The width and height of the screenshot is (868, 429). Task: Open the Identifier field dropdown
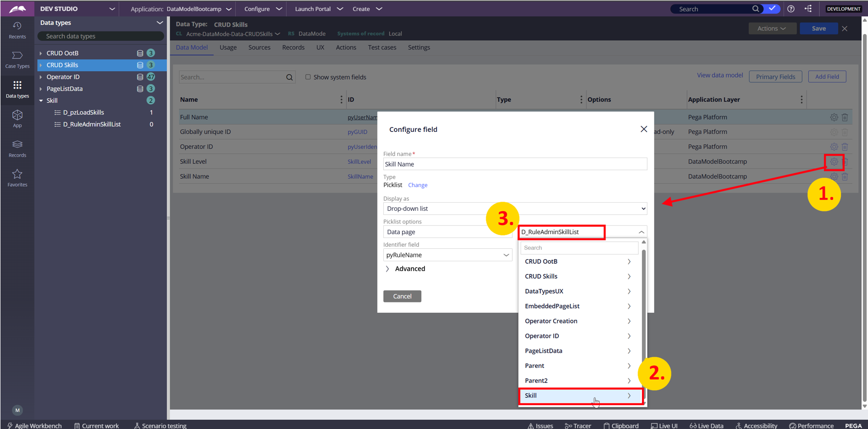[447, 255]
